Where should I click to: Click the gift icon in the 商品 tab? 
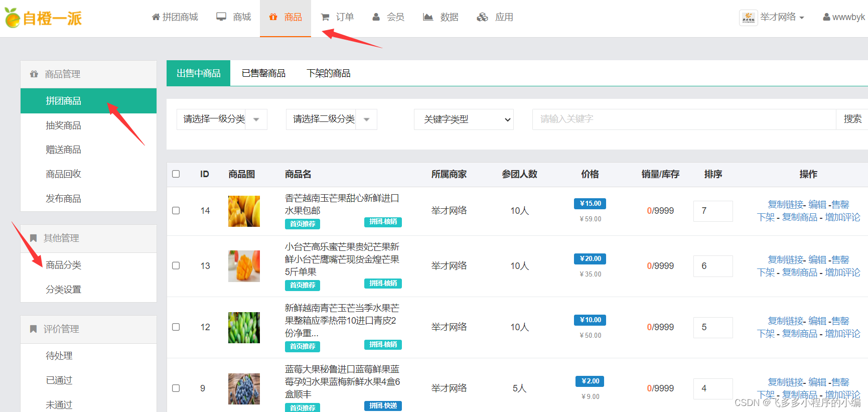(273, 17)
